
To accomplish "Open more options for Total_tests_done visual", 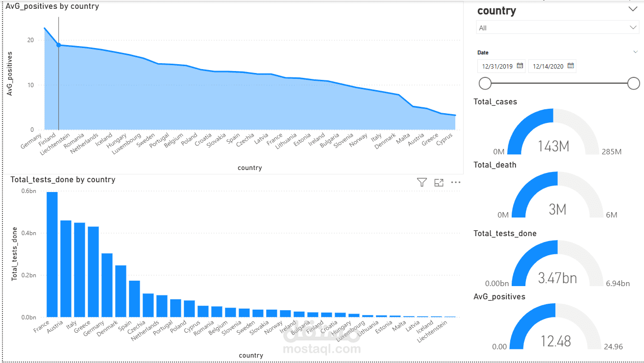I will tap(456, 182).
